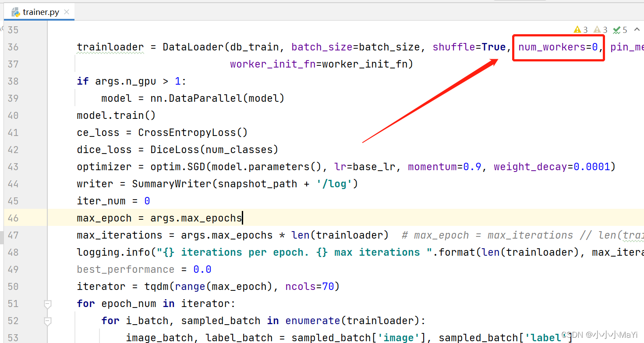
Task: Click model.train() on line 40
Action: [117, 115]
